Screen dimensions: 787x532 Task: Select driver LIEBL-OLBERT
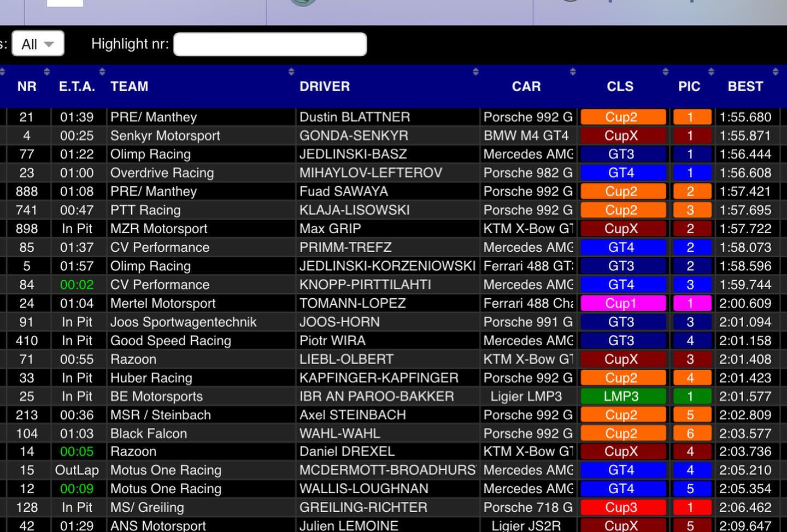pos(346,359)
